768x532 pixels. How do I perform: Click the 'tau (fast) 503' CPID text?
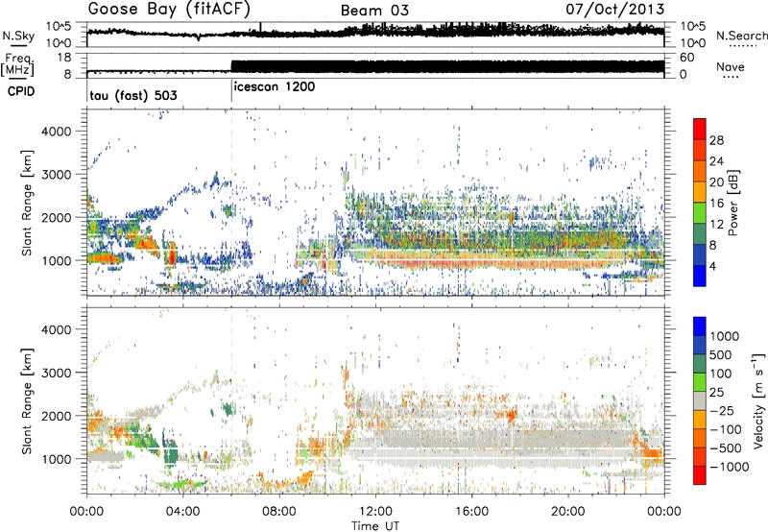133,95
